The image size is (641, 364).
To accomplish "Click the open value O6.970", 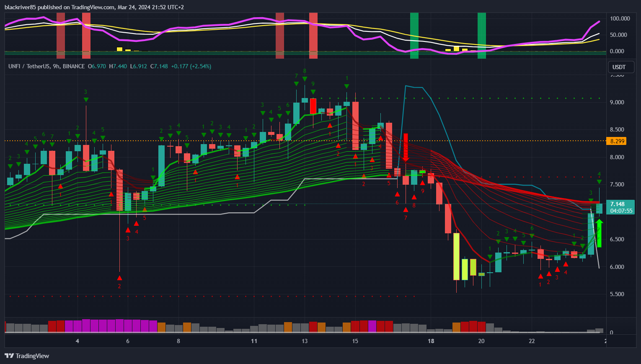I will (97, 66).
